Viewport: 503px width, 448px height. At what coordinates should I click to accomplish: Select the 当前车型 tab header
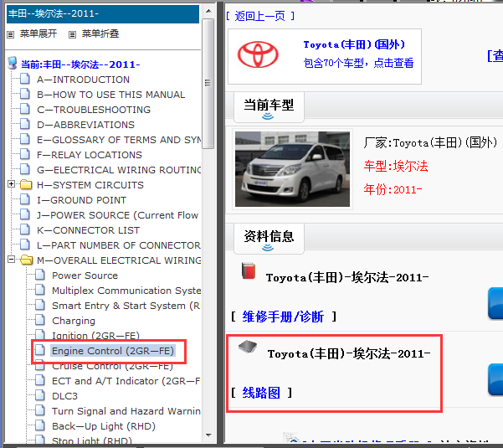[x=268, y=106]
